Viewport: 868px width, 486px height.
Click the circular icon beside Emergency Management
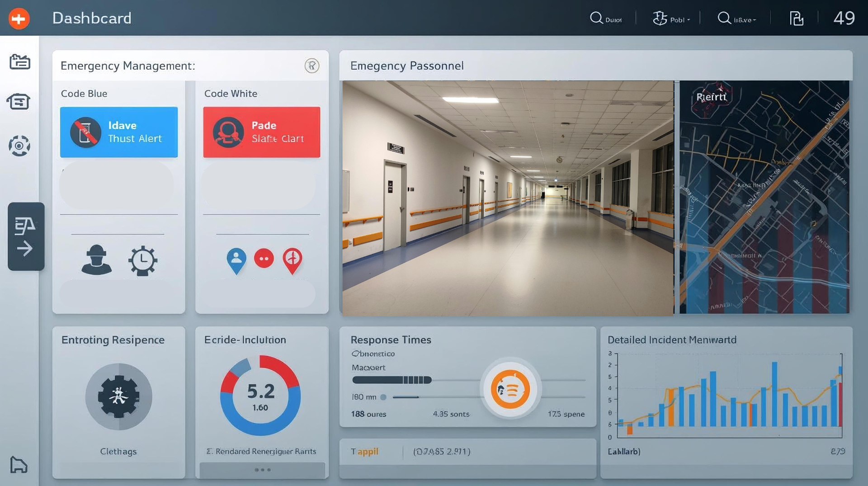tap(311, 66)
